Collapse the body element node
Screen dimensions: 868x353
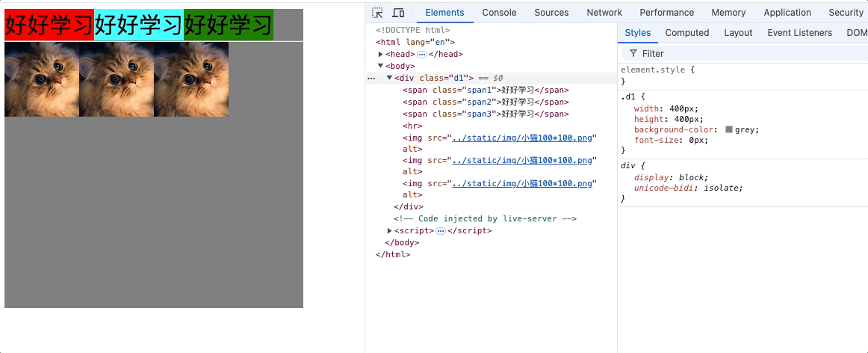[381, 66]
